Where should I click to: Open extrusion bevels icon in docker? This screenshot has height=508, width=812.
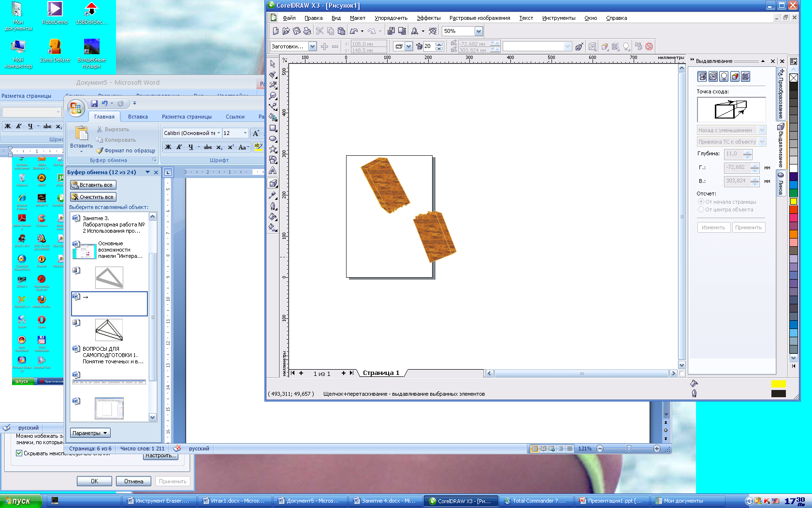746,76
